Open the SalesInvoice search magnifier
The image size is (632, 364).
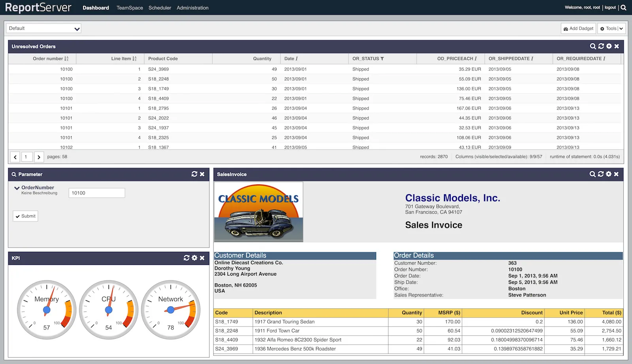tap(592, 174)
